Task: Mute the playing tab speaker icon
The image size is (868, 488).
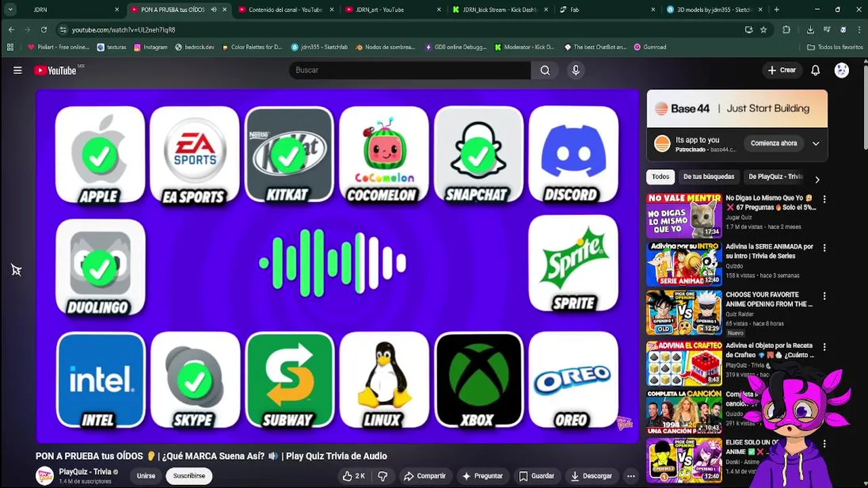Action: tap(213, 9)
